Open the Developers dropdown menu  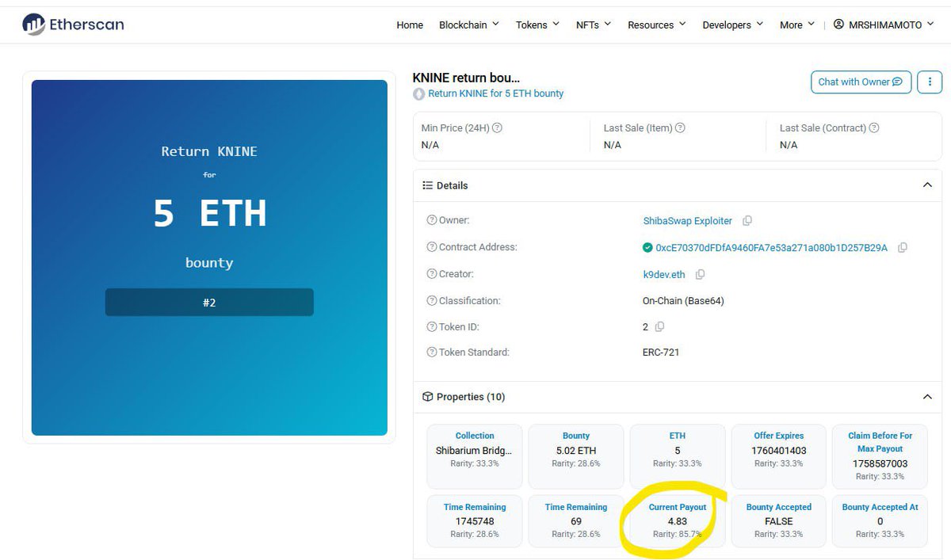(733, 25)
